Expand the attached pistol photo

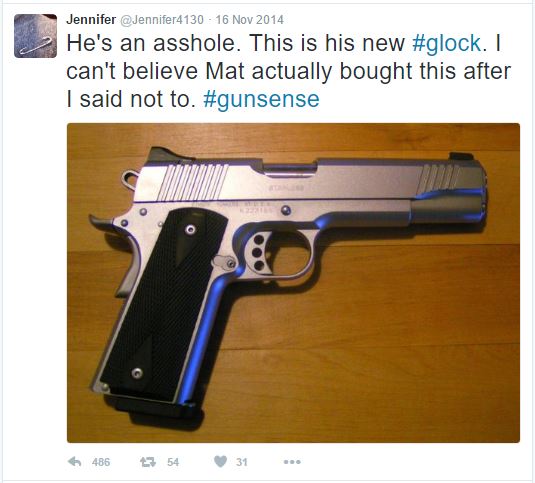coord(293,283)
